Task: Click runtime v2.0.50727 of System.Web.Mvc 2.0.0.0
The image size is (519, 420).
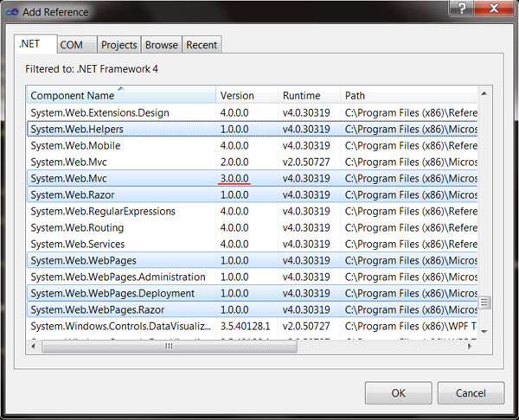Action: (x=306, y=162)
